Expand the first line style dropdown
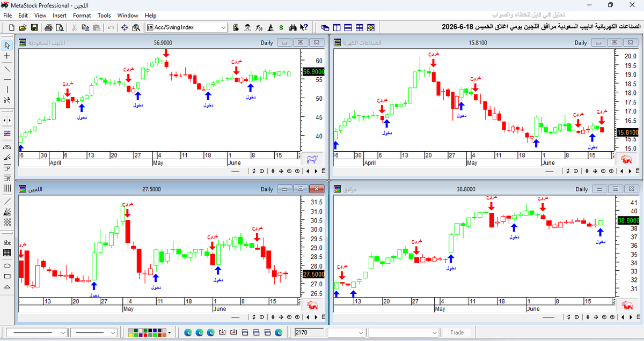The width and height of the screenshot is (644, 341). pyautogui.click(x=63, y=332)
